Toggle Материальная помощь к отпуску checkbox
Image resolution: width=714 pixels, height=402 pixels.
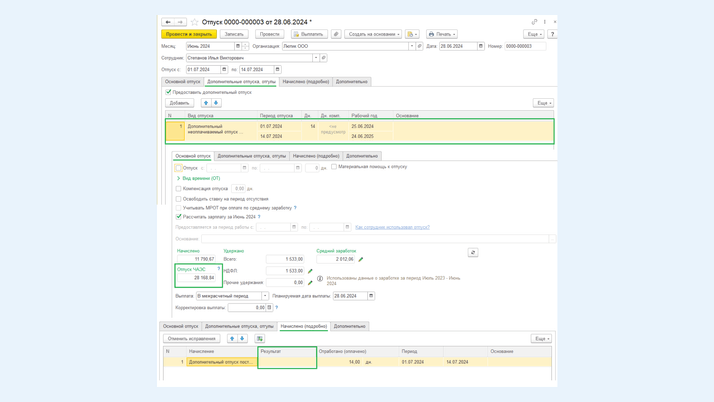pos(334,167)
